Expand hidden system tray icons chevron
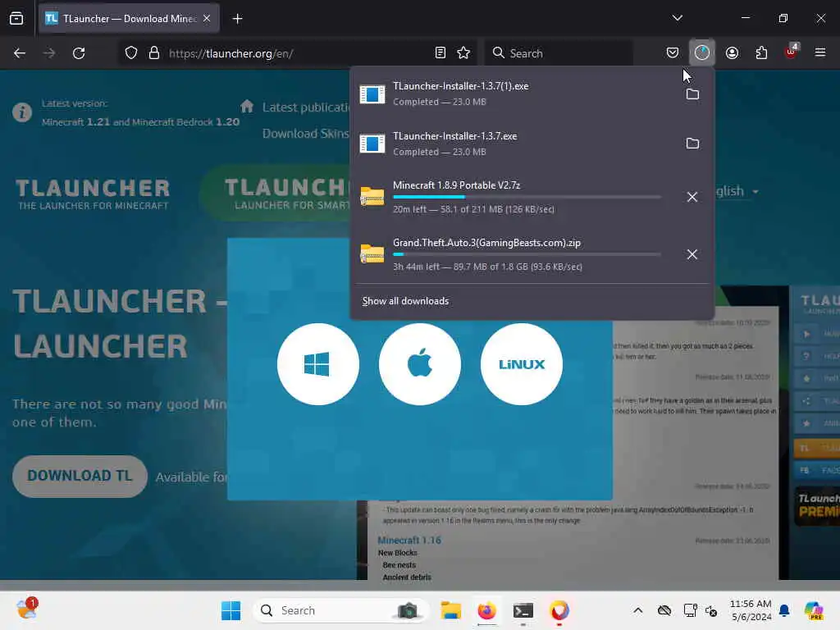 tap(637, 610)
